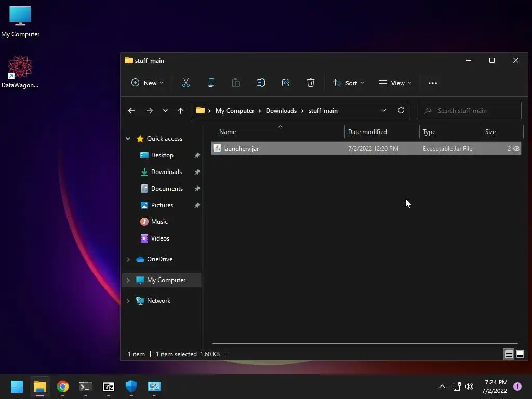Open recent locations dropdown arrow
This screenshot has height=399, width=532.
(x=165, y=111)
